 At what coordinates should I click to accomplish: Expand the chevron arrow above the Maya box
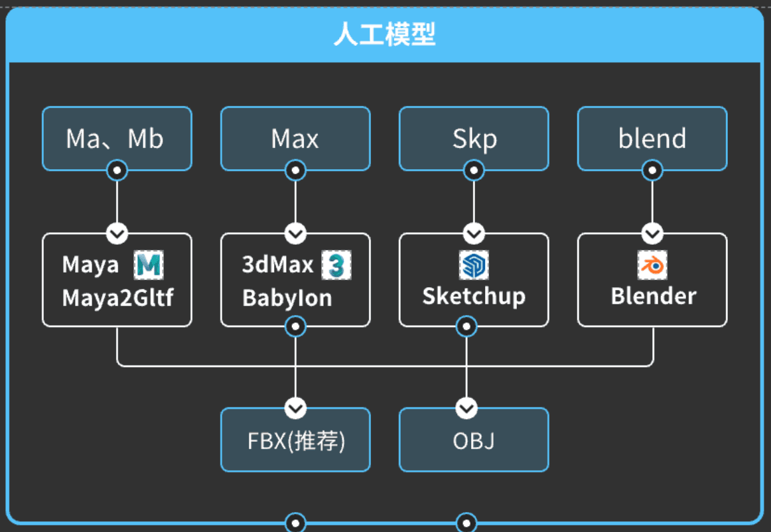(x=117, y=233)
